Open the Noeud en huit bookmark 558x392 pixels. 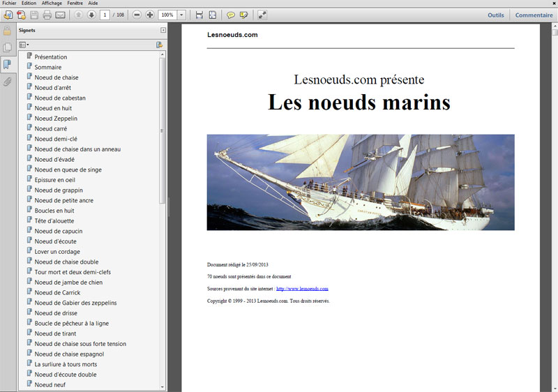(x=53, y=109)
